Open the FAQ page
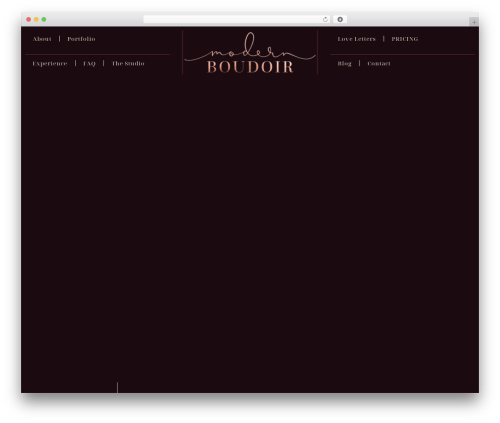 point(89,64)
